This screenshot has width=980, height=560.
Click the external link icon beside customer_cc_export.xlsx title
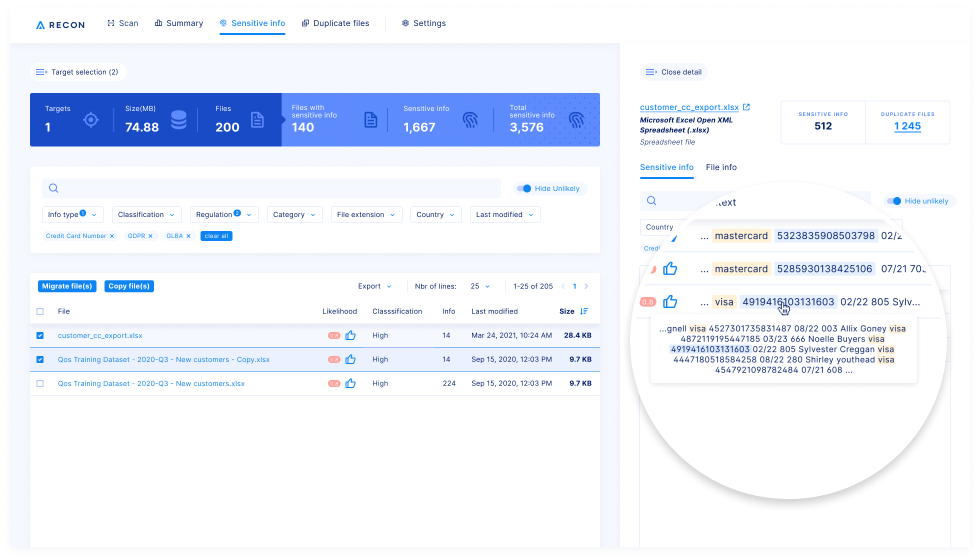(x=746, y=107)
